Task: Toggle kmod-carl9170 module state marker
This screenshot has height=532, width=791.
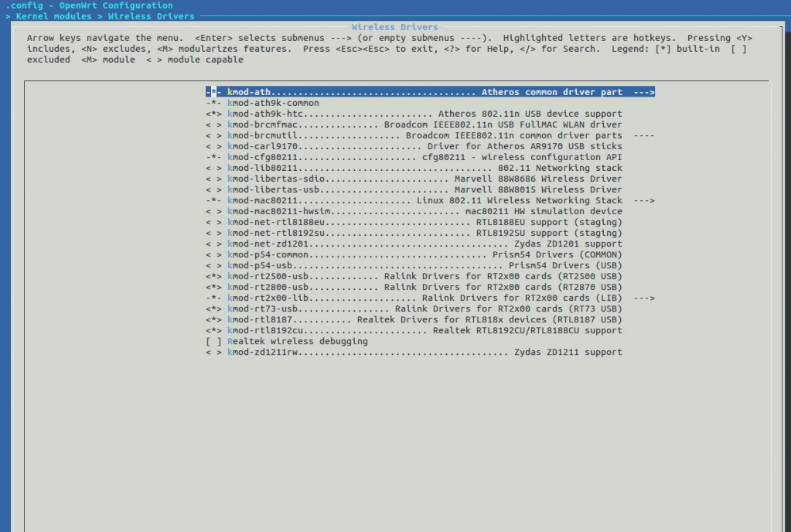Action: [x=213, y=146]
